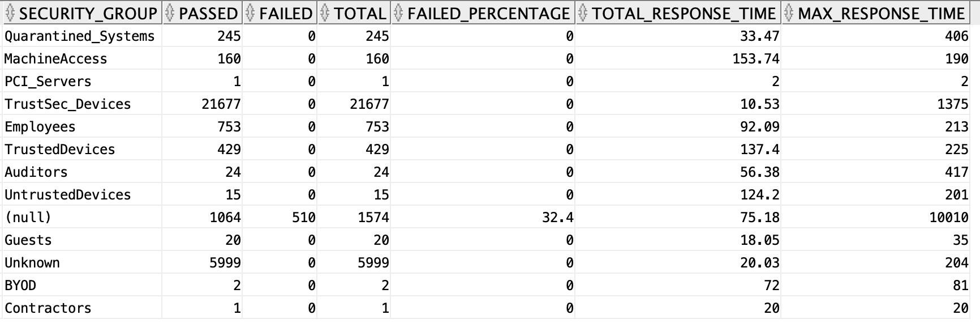Click the (null) security group cell

click(x=82, y=218)
